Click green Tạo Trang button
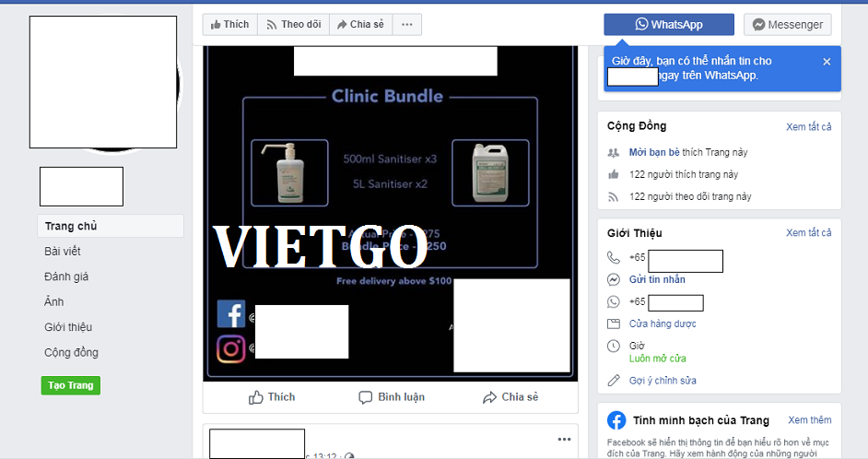Viewport: 868px width, 459px height. 70,385
